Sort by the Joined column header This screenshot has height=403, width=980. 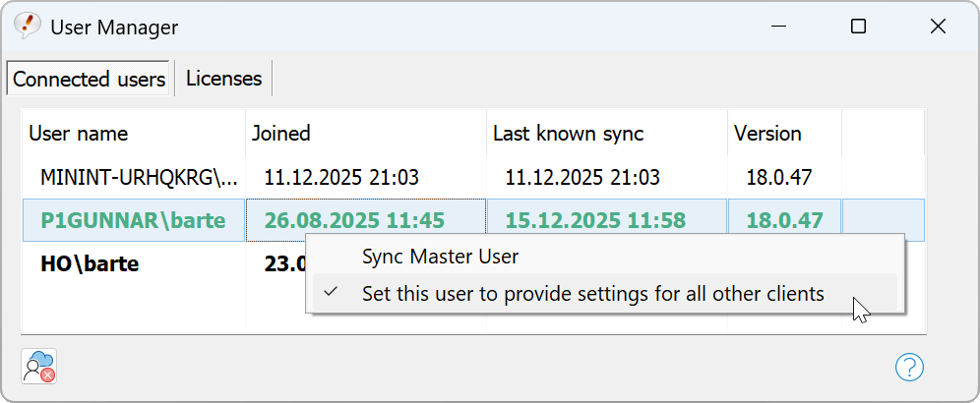(x=281, y=134)
